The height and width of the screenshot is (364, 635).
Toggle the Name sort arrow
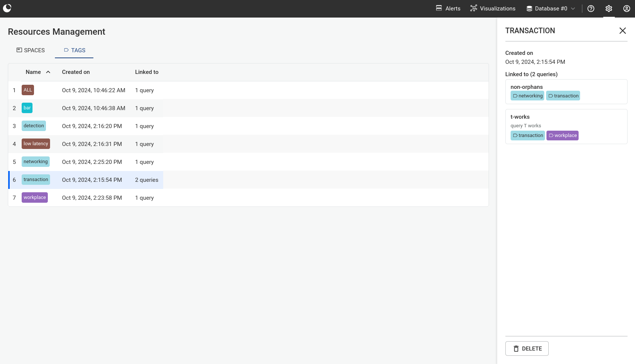(x=48, y=72)
